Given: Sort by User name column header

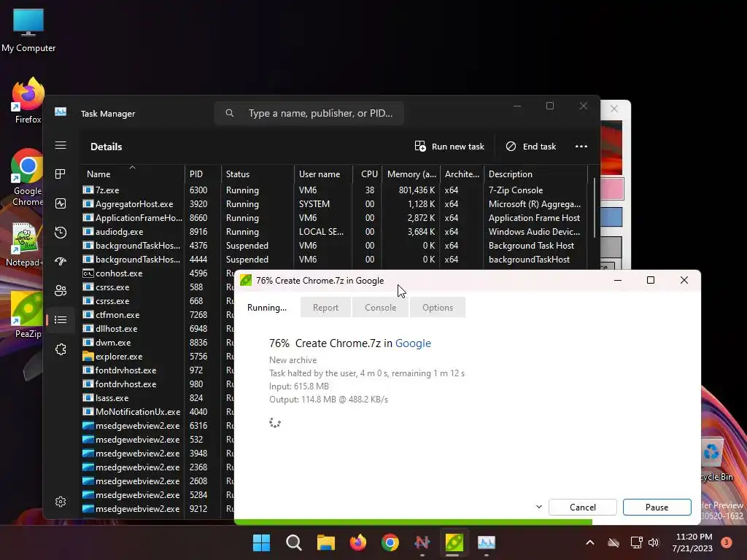Looking at the screenshot, I should (323, 174).
